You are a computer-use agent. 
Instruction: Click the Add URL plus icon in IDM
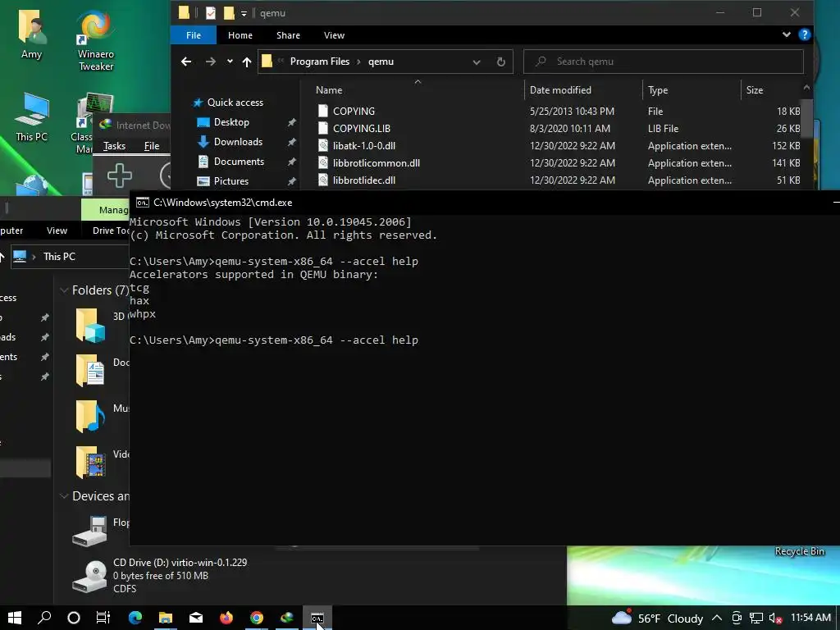point(120,176)
